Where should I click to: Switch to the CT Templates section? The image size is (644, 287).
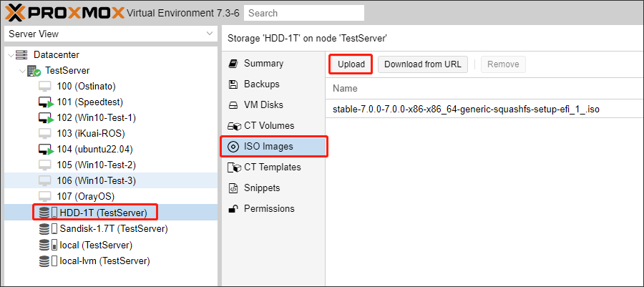[273, 167]
